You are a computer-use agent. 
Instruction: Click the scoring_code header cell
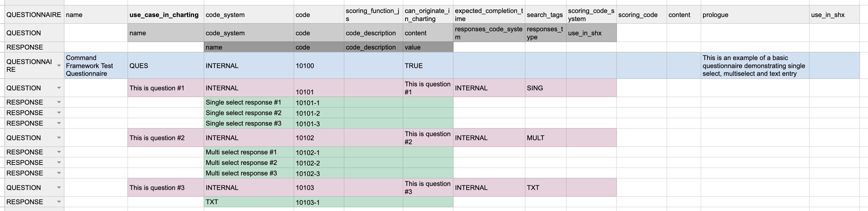(x=641, y=15)
